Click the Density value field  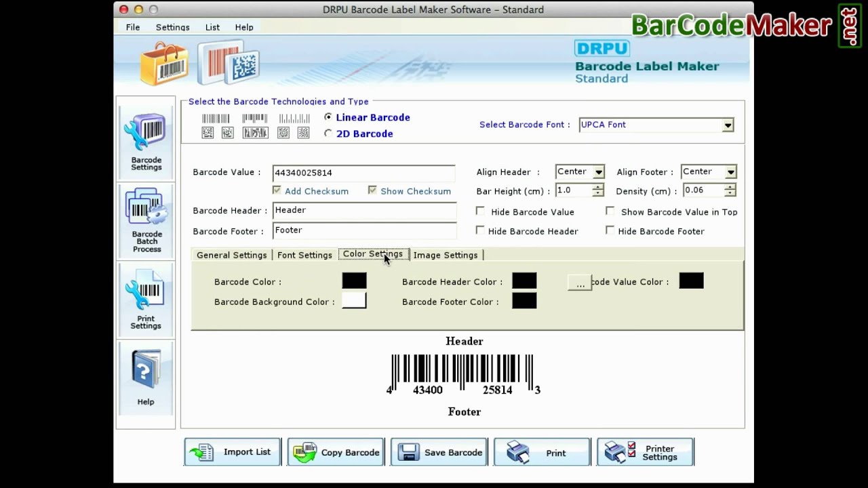tap(703, 190)
